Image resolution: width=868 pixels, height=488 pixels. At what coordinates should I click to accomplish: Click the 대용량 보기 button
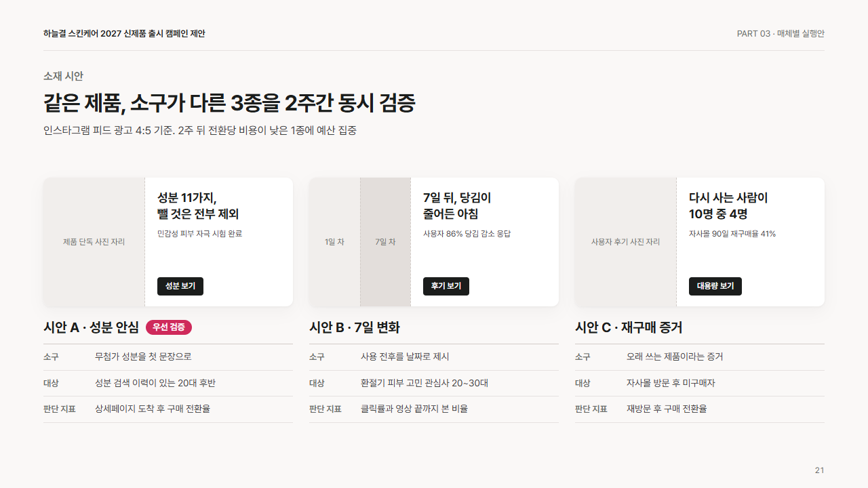click(715, 286)
